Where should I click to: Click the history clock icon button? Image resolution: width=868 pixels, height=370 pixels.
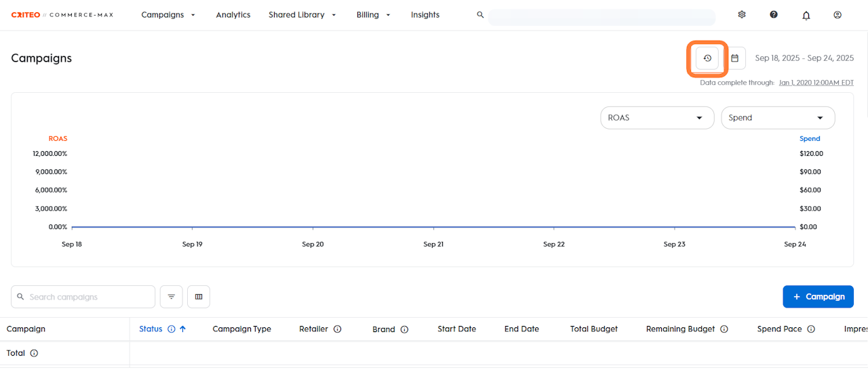[707, 58]
